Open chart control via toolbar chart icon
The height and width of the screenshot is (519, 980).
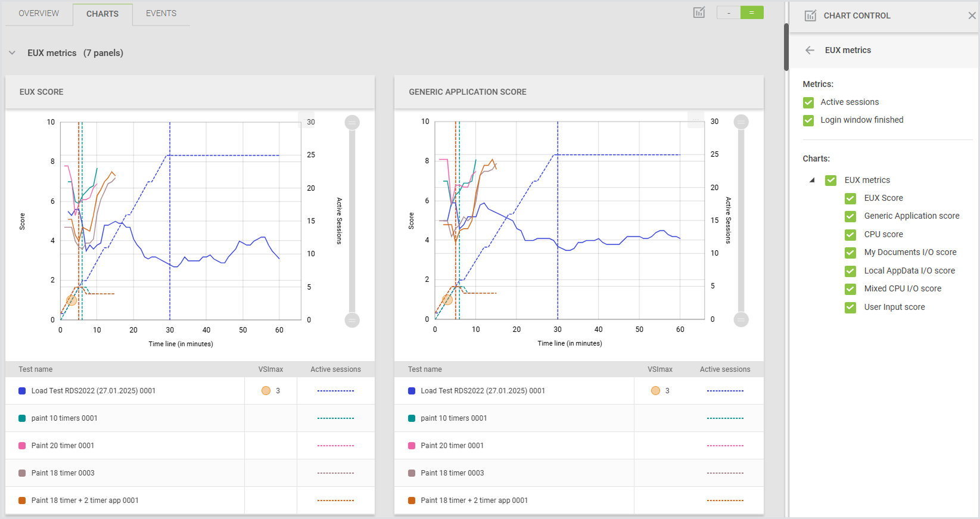click(x=699, y=13)
